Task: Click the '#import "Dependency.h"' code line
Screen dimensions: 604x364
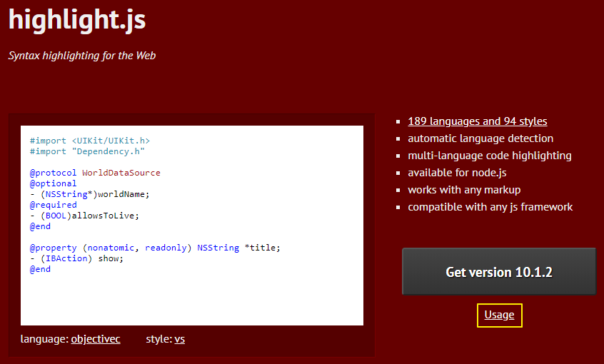Action: [x=87, y=151]
